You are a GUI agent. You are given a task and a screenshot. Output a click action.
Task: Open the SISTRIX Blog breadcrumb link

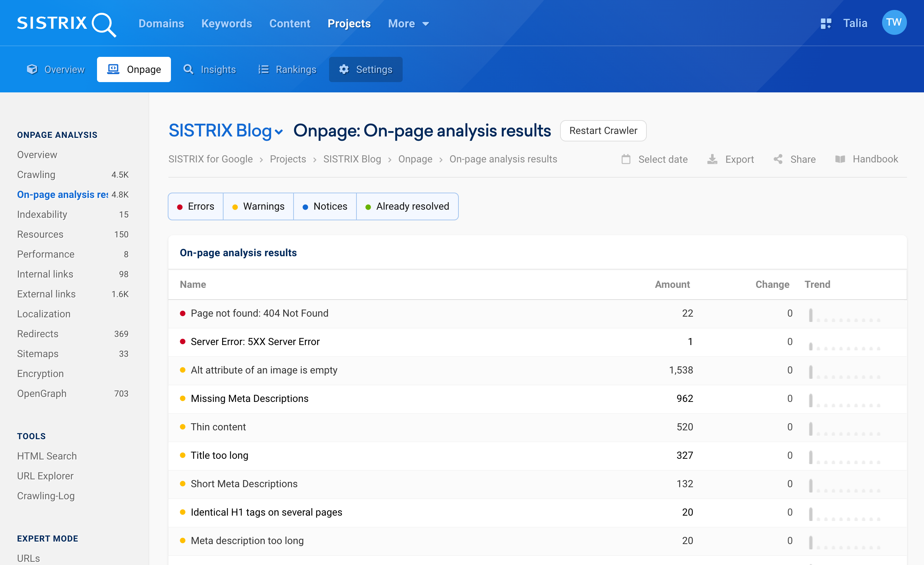click(352, 159)
